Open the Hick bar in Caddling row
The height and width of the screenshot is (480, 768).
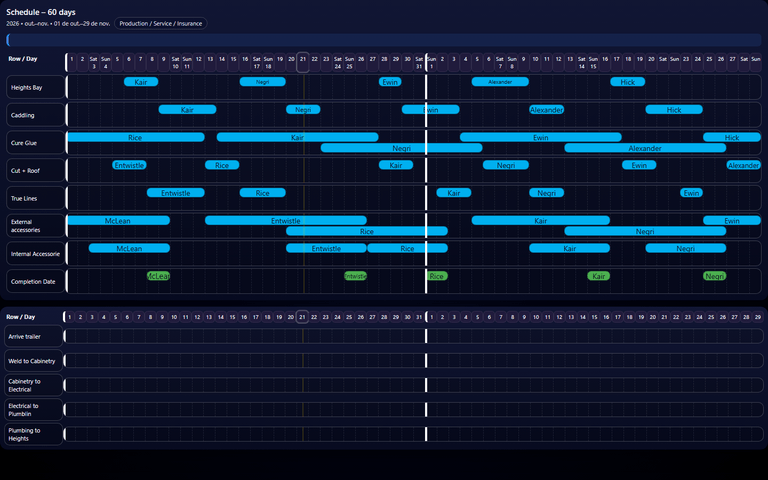(674, 110)
